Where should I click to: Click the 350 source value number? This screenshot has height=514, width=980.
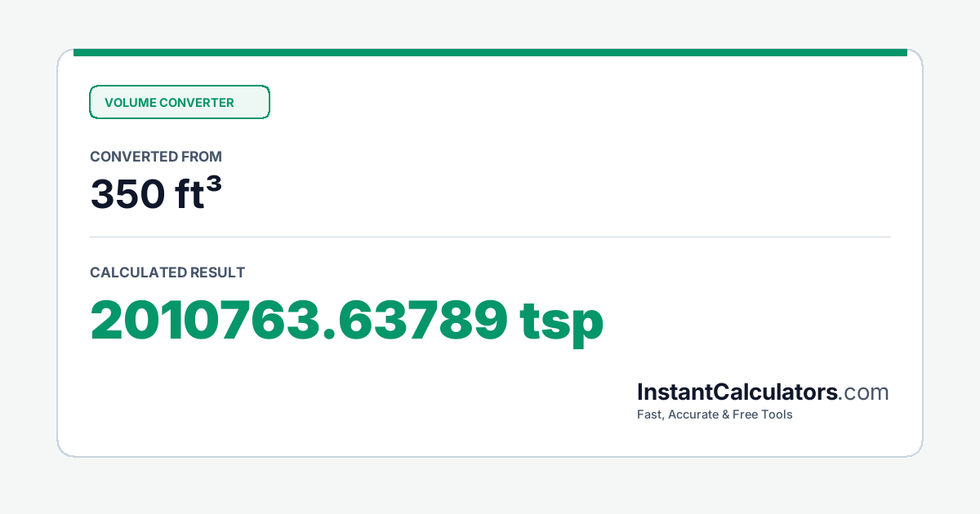pyautogui.click(x=125, y=194)
